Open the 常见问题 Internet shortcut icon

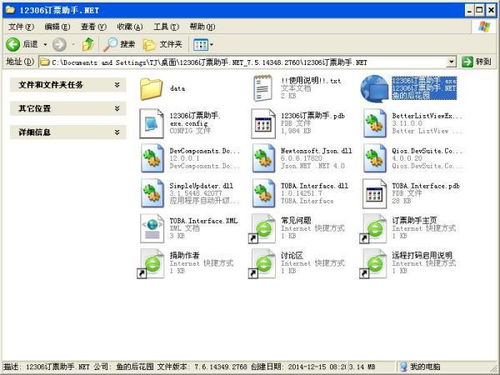[x=262, y=229]
